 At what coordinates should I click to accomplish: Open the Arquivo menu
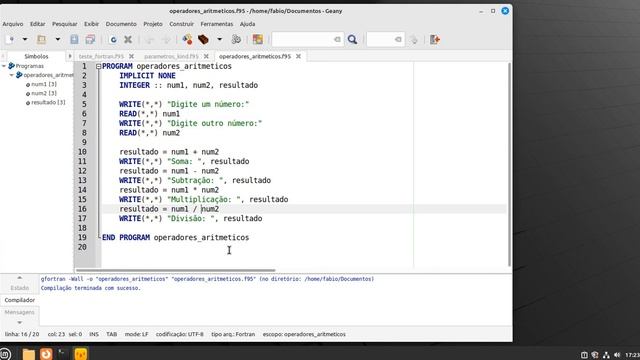pos(13,24)
